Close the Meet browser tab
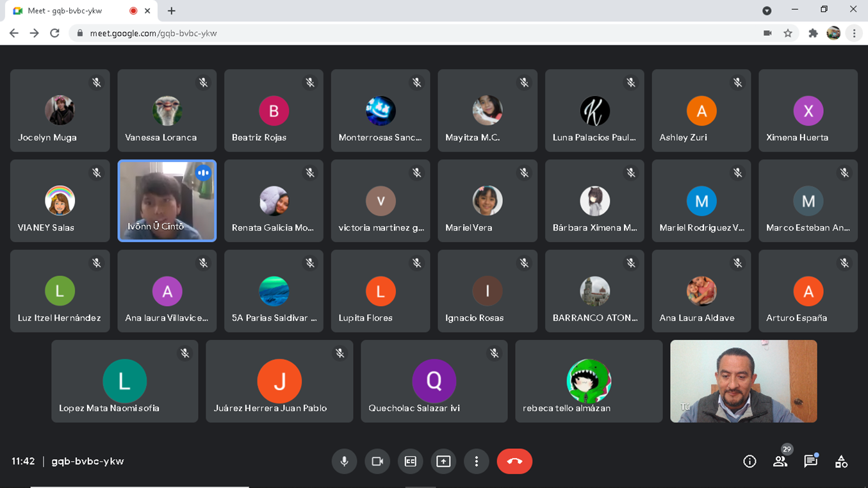The image size is (868, 488). [x=147, y=11]
